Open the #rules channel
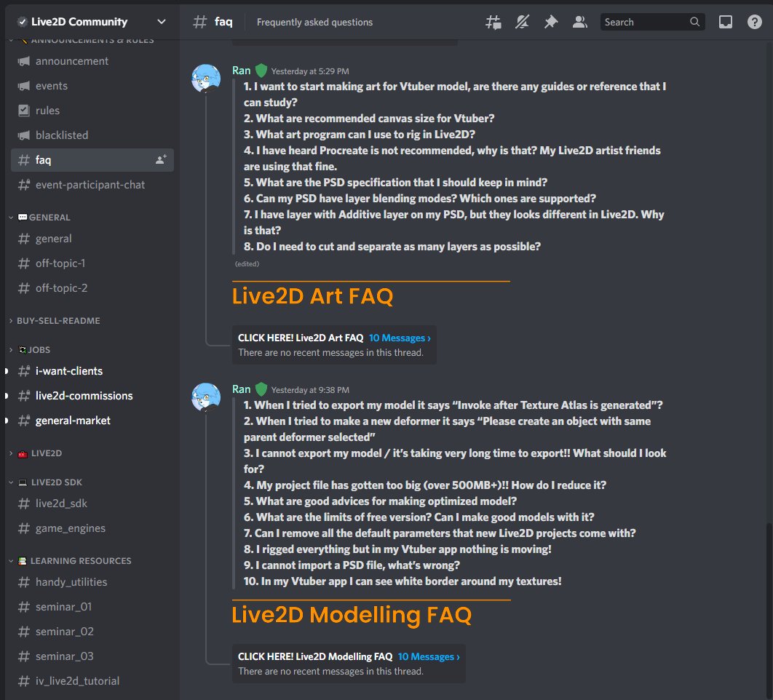The image size is (773, 700). point(49,110)
